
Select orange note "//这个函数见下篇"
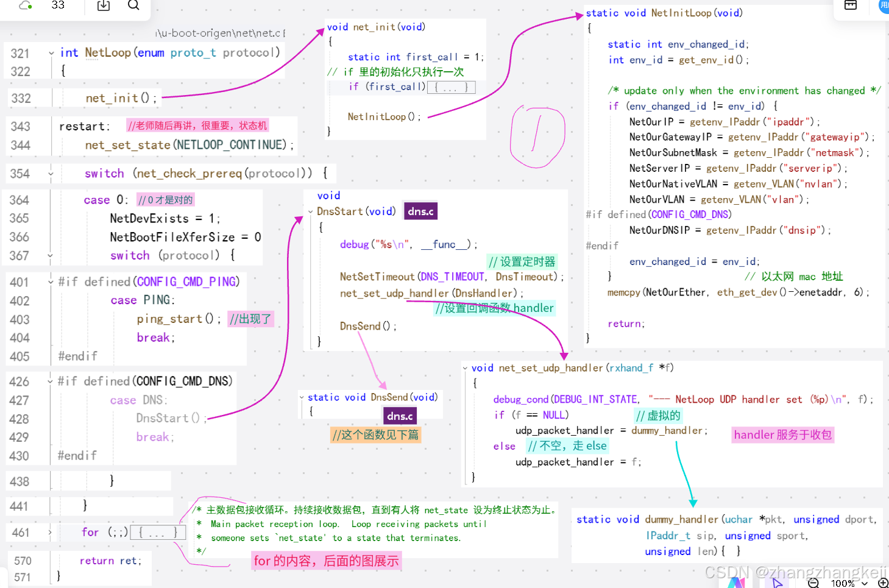[375, 434]
